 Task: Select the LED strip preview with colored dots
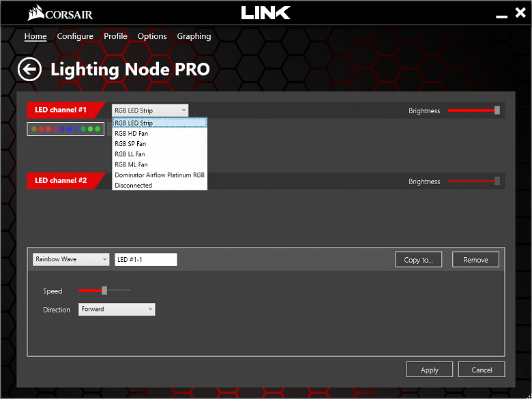coord(65,129)
